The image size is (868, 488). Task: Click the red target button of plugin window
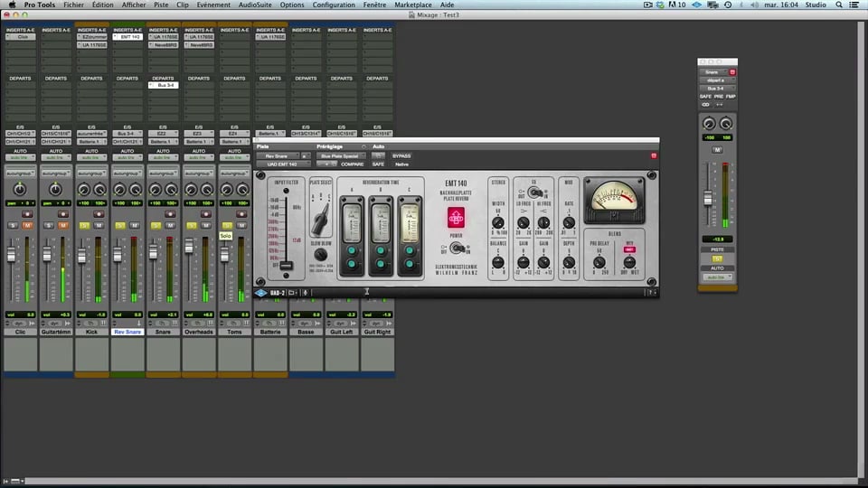(x=654, y=156)
